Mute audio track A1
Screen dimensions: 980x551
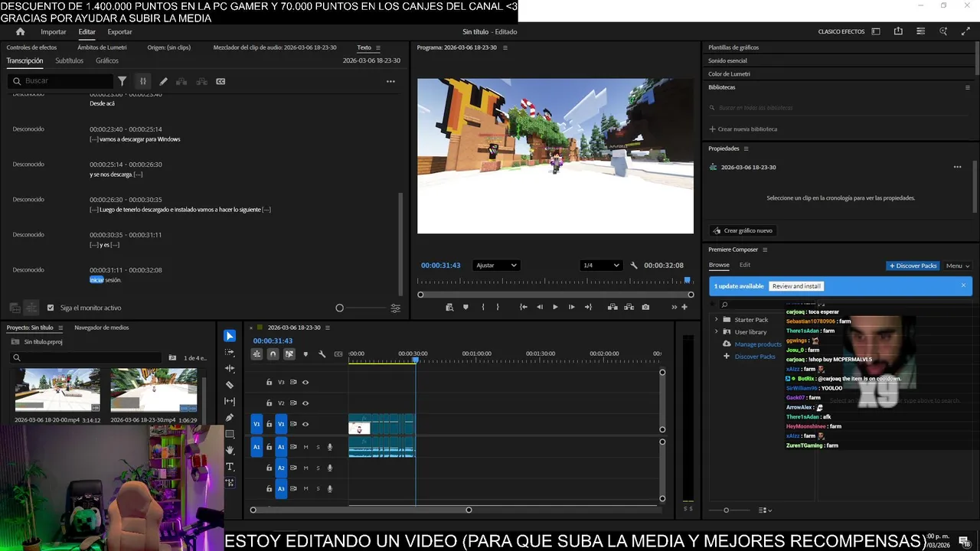coord(305,447)
